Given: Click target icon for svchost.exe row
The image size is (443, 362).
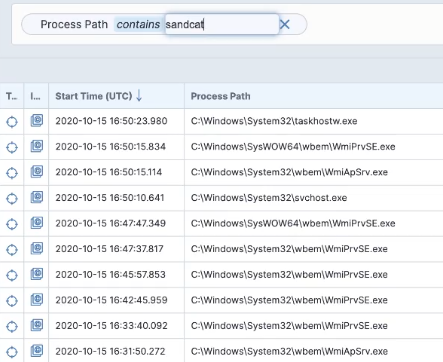Looking at the screenshot, I should 12,198.
